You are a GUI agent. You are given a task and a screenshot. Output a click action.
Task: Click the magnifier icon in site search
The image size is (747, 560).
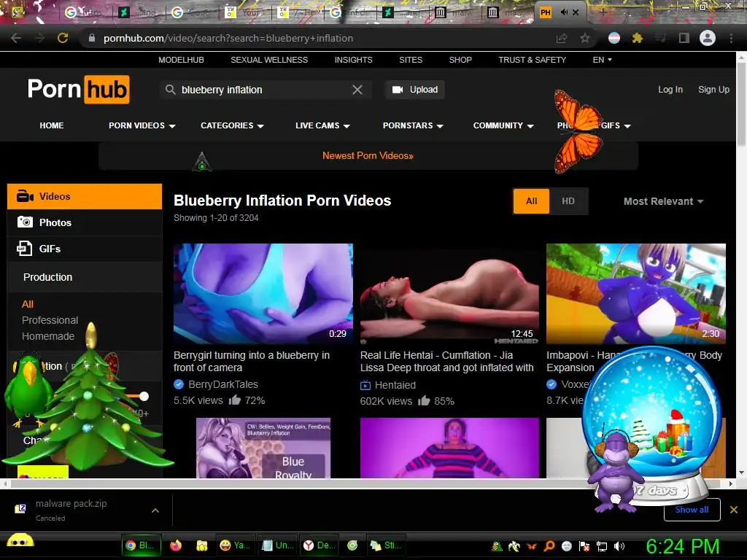pos(171,90)
